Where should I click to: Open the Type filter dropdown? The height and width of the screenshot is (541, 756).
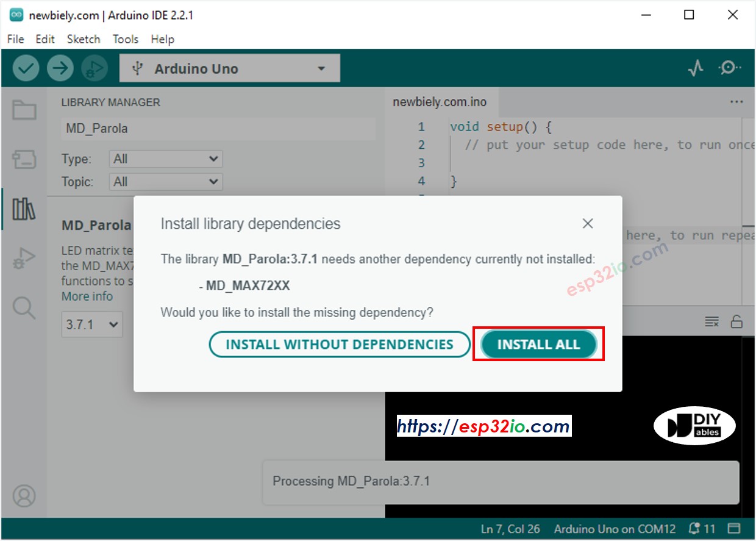[x=165, y=159]
